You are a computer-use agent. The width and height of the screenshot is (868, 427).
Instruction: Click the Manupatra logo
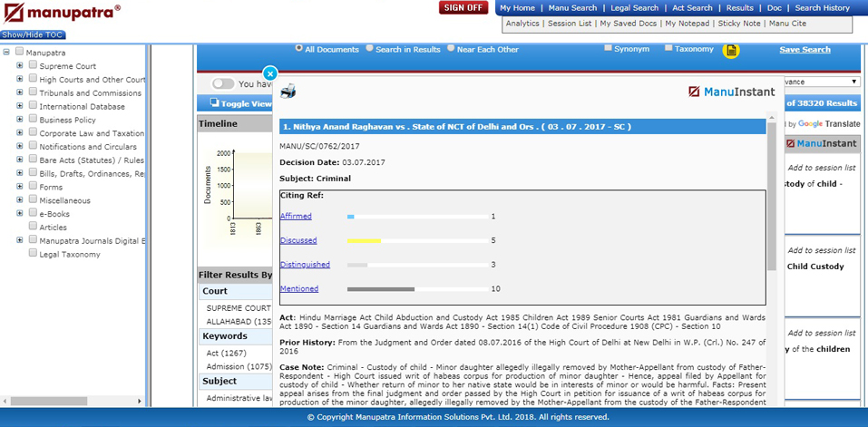62,12
